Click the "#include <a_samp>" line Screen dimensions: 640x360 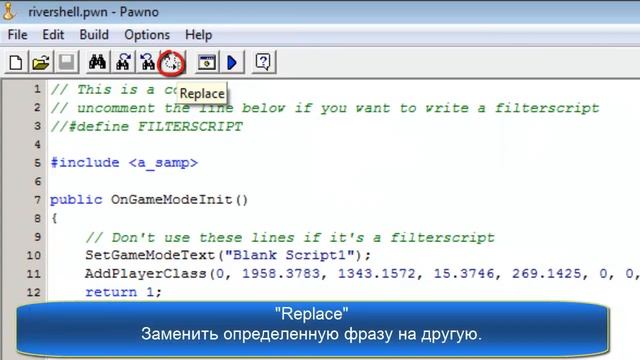[x=124, y=163]
